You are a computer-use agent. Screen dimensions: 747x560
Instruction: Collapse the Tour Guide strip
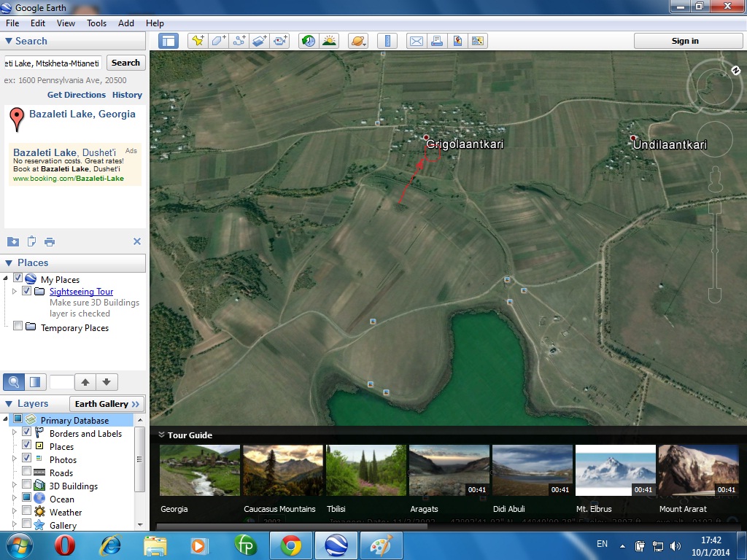click(x=161, y=435)
